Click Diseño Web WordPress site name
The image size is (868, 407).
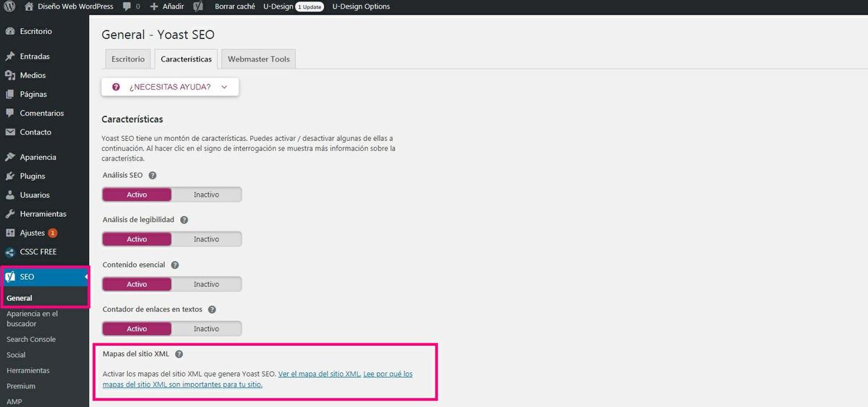tap(75, 7)
